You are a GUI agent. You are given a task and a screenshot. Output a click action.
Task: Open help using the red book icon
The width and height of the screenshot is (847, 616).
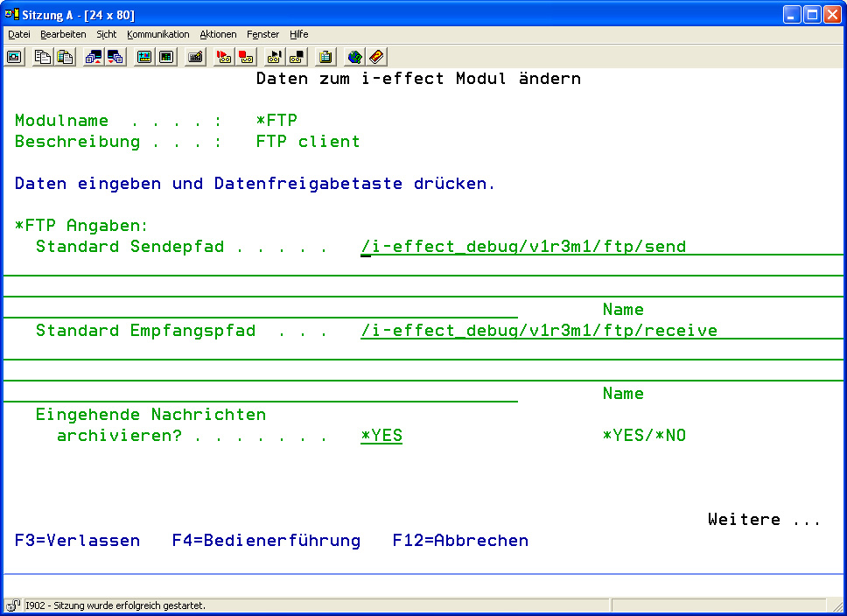tap(377, 57)
